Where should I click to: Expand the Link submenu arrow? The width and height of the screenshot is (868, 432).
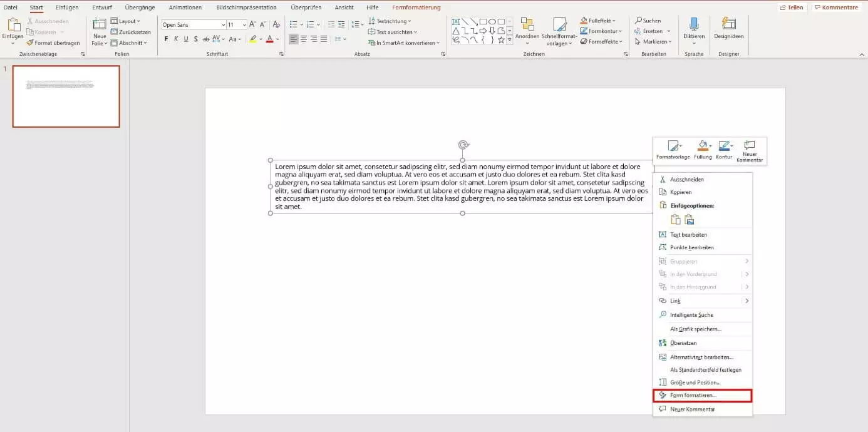click(747, 301)
